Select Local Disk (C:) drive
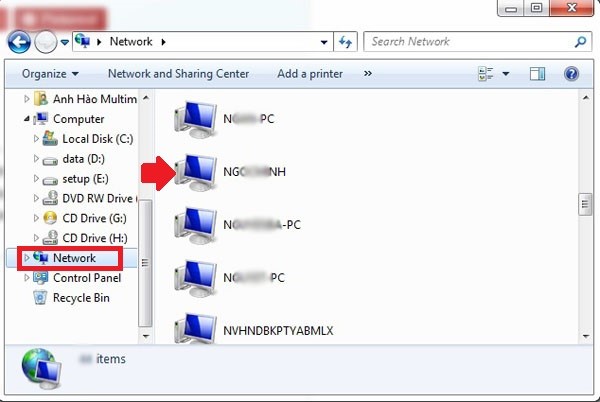This screenshot has height=402, width=600. [97, 139]
